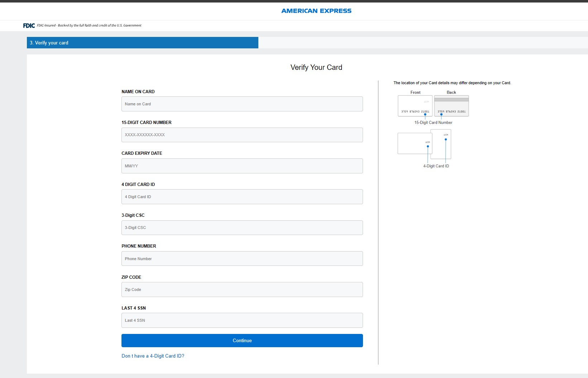Click the "15-Digit Card Number" caption under cards
This screenshot has width=588, height=378.
433,123
